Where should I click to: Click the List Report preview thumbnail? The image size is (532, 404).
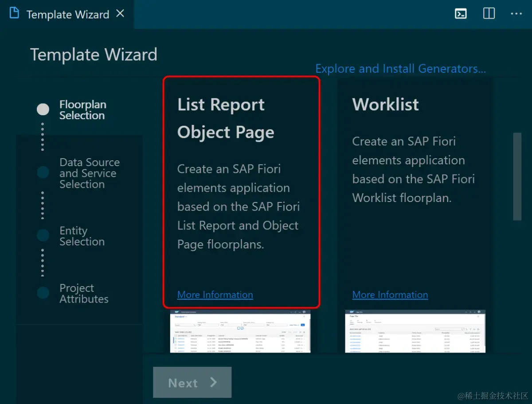click(240, 331)
